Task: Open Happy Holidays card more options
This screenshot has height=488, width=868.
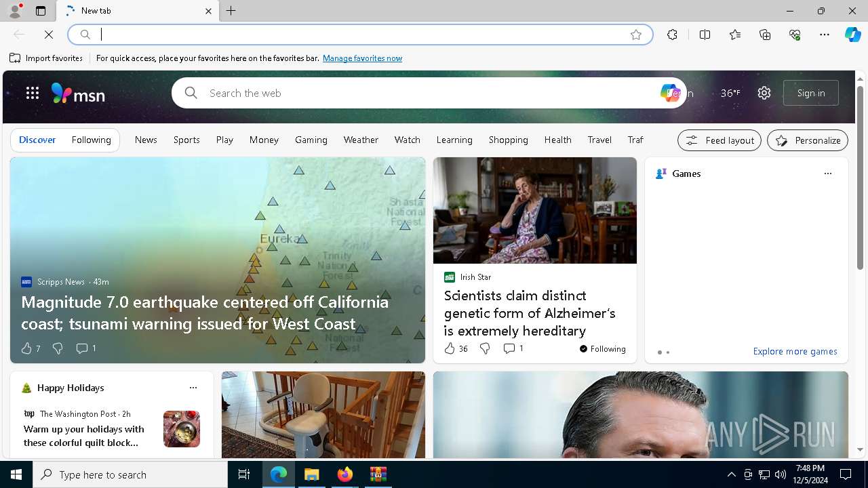Action: click(x=193, y=388)
